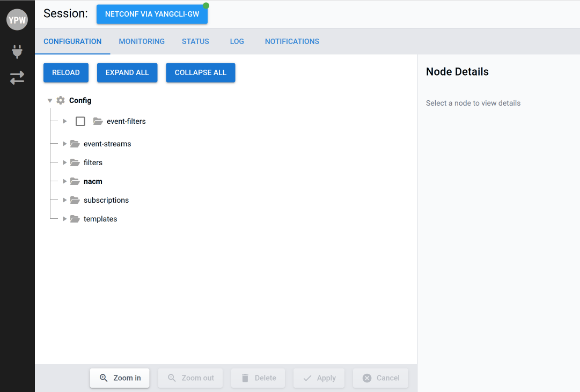
Task: Expand the event-streams tree node
Action: tap(64, 144)
